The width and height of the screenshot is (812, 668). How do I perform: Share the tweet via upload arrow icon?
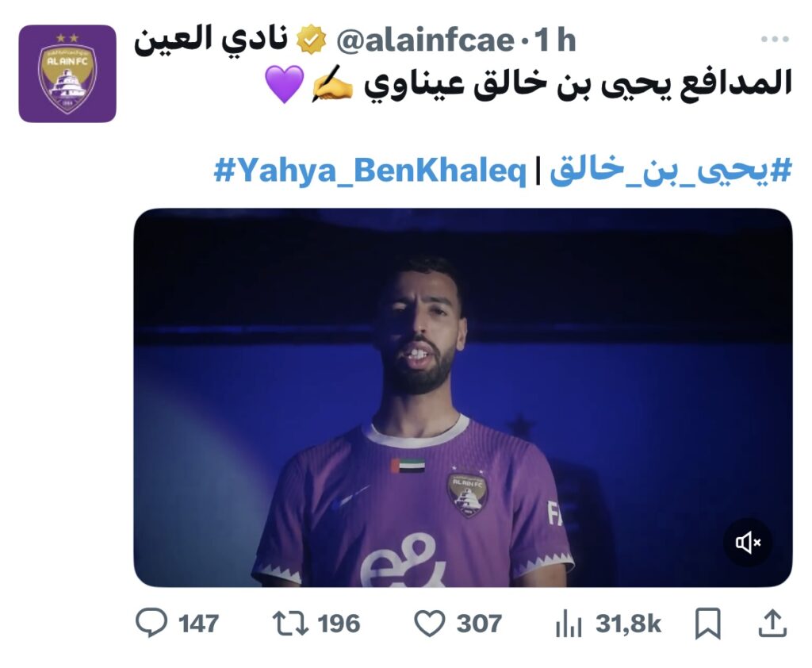[772, 623]
